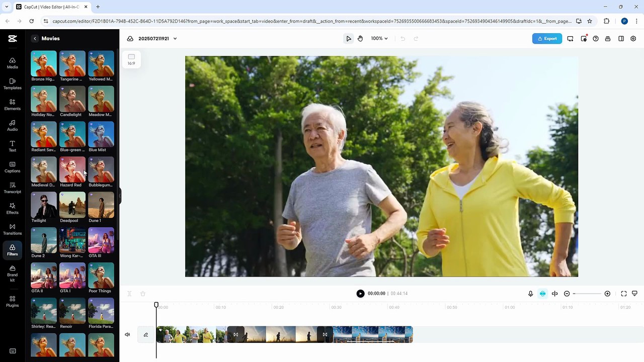
Task: Open the shield icon with red notification dot
Action: coord(584,39)
